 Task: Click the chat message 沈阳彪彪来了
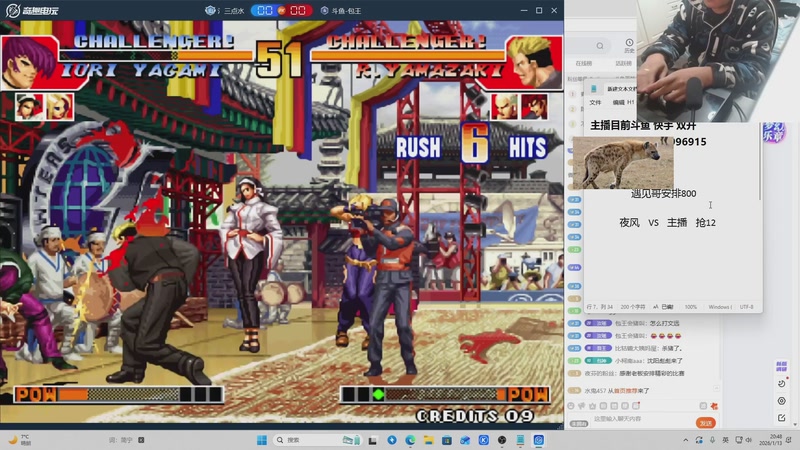tap(664, 361)
